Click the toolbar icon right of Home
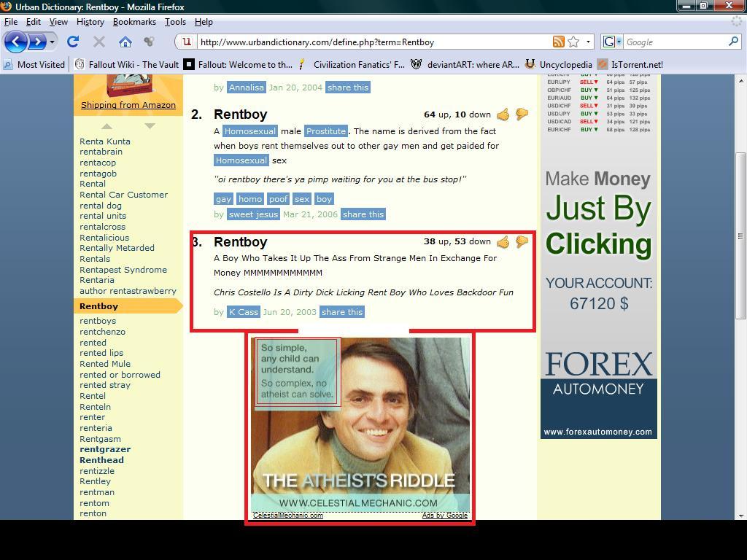Viewport: 747px width, 560px height. tap(149, 42)
